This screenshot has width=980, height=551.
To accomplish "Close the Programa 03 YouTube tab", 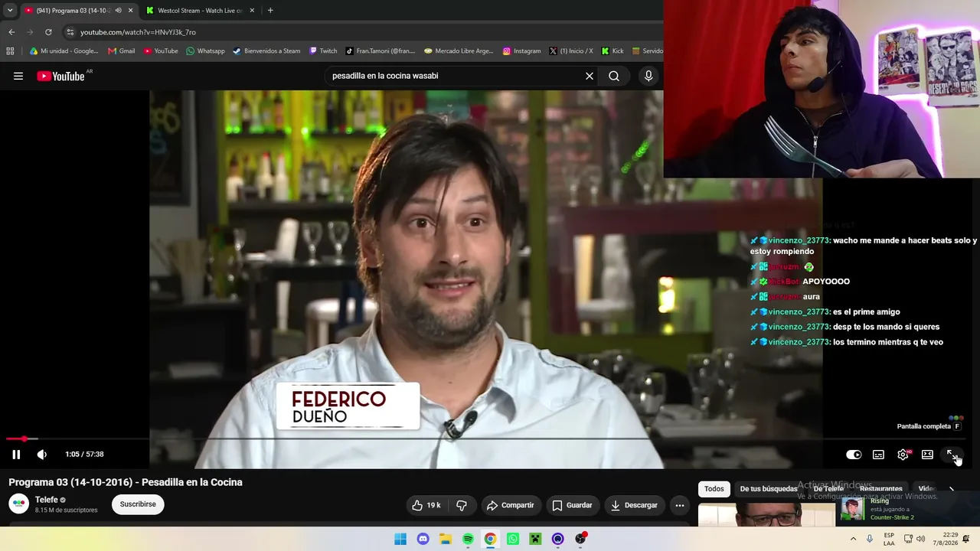I will [x=130, y=11].
